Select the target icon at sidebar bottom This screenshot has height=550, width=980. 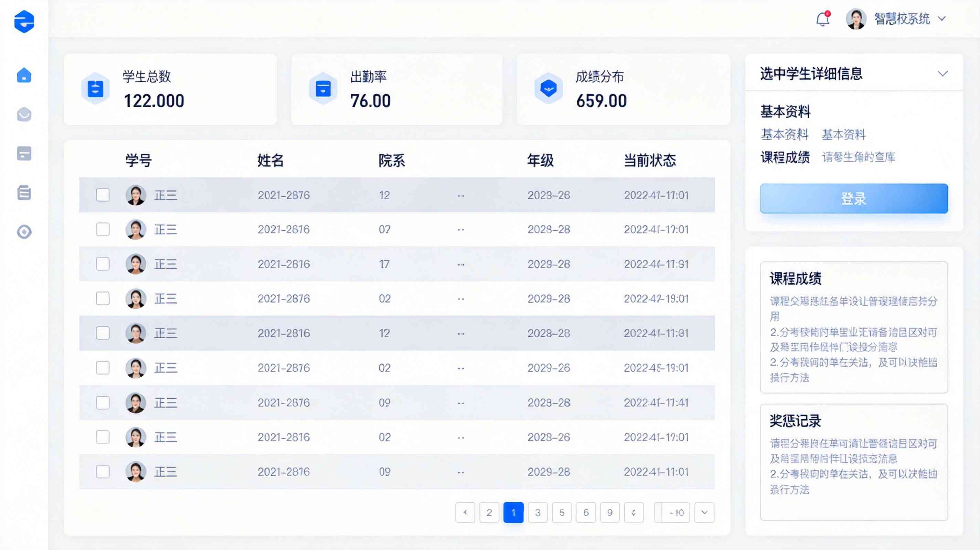click(x=24, y=232)
